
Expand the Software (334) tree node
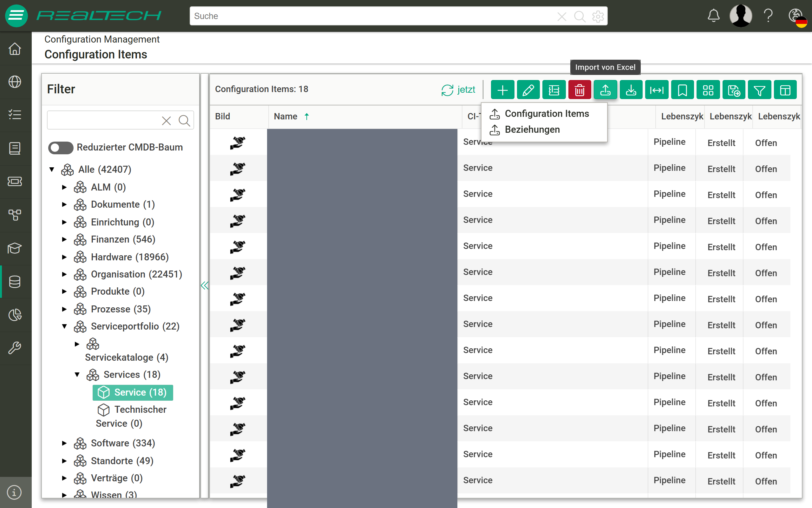pyautogui.click(x=64, y=443)
